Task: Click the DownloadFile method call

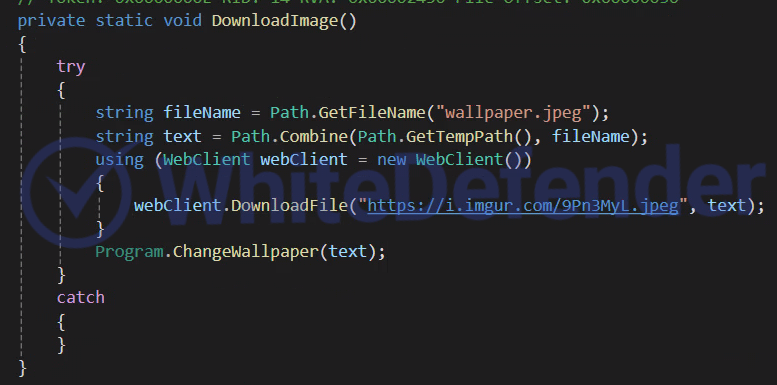Action: pos(289,205)
